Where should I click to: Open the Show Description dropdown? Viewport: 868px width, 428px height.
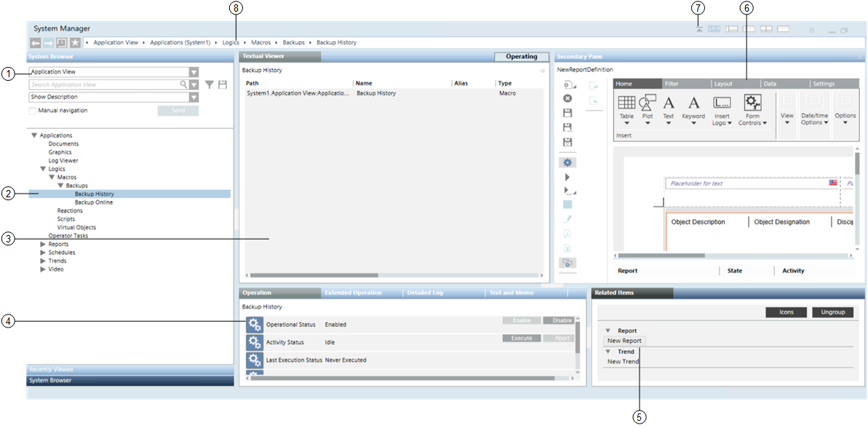pyautogui.click(x=194, y=98)
